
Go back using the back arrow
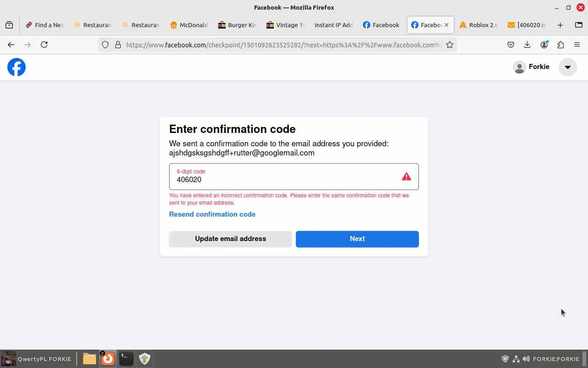coord(11,45)
